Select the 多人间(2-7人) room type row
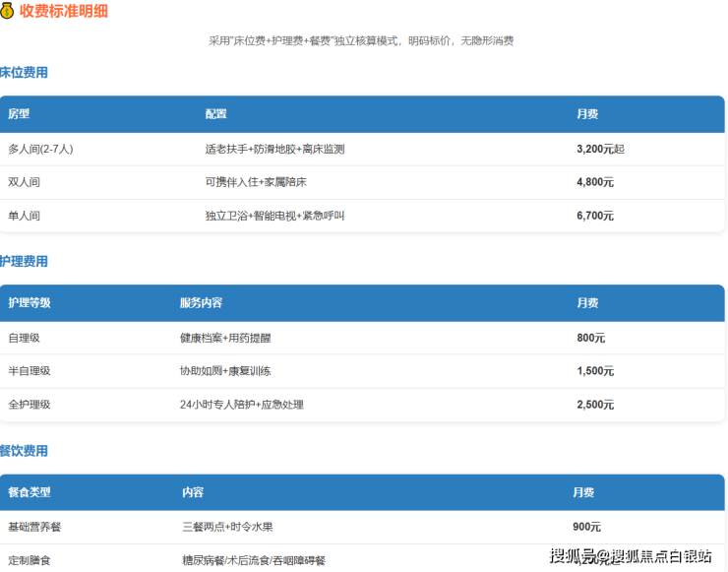This screenshot has height=572, width=728. 40,150
